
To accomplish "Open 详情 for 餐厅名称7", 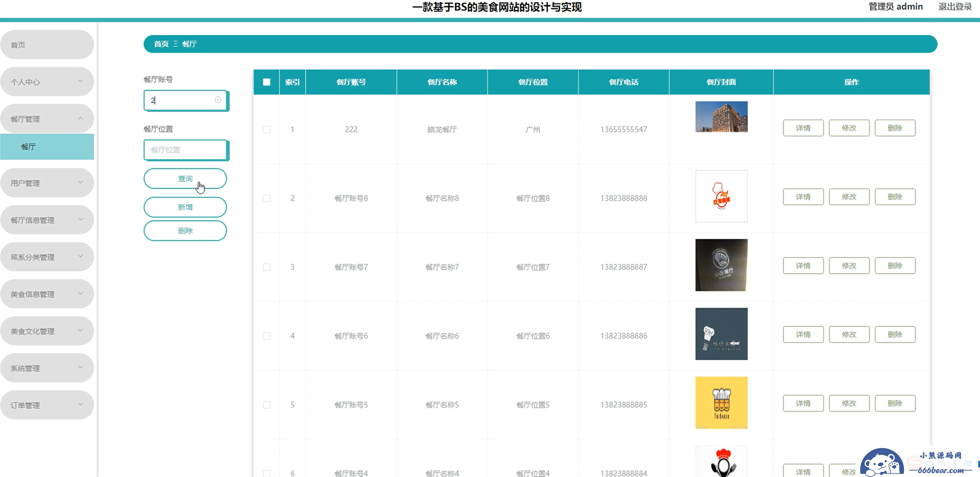I will pos(803,266).
